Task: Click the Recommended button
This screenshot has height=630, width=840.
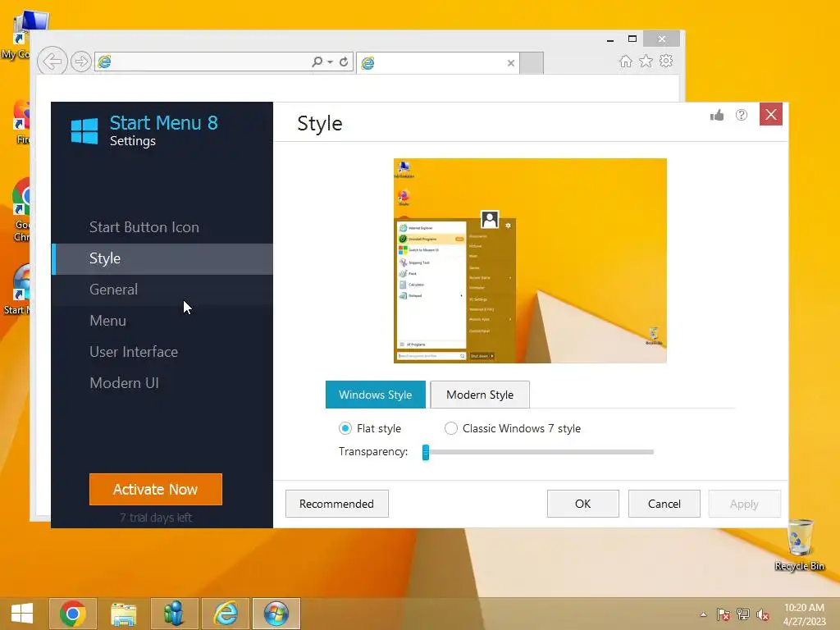Action: [337, 504]
